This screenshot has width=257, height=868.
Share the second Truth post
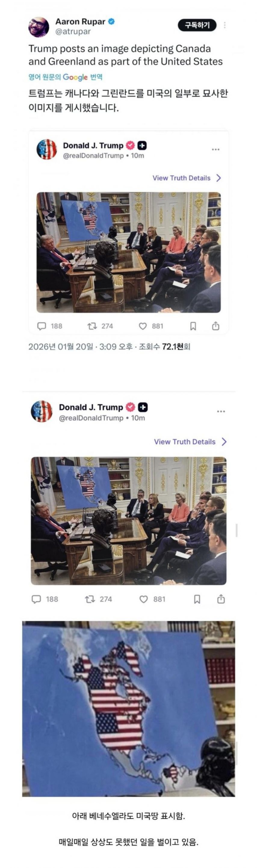[221, 599]
